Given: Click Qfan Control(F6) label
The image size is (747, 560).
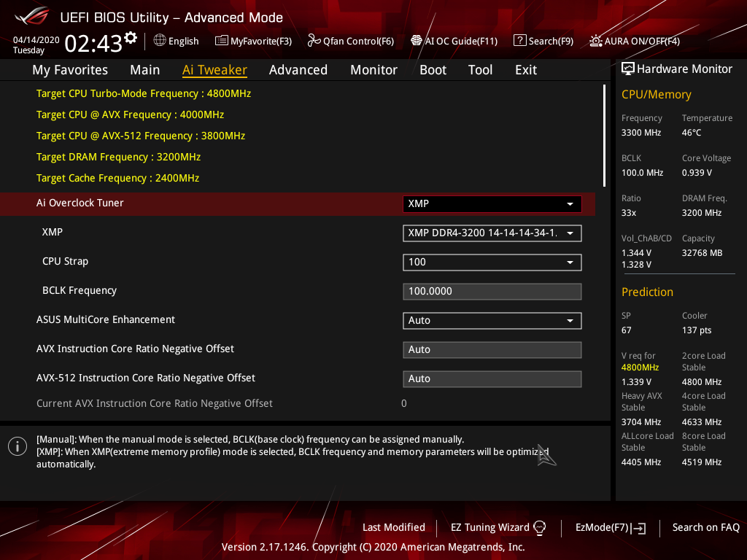Looking at the screenshot, I should coord(358,41).
